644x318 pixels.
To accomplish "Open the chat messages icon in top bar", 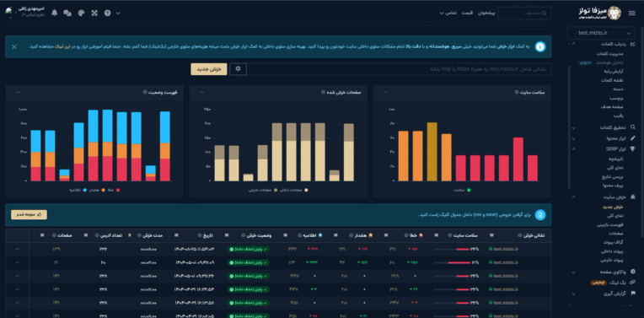I will point(67,13).
